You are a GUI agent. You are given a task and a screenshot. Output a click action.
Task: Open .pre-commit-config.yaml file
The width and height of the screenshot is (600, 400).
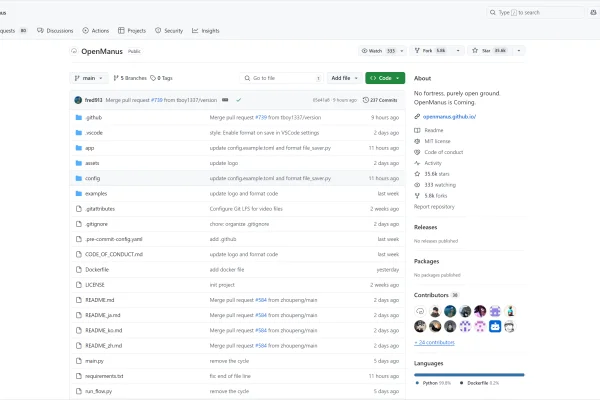[x=114, y=239]
